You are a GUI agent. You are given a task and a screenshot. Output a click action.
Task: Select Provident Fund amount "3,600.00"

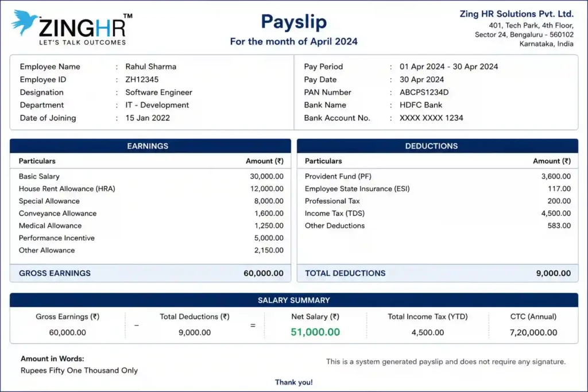556,177
